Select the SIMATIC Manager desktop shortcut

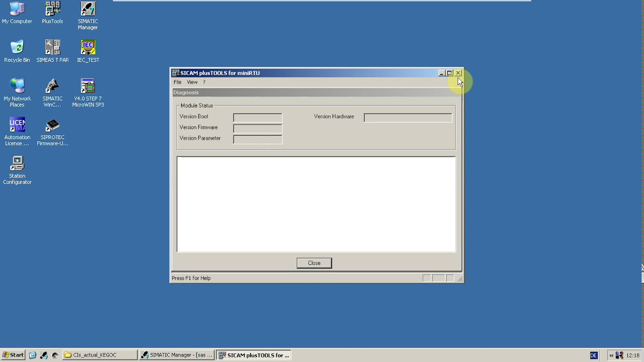88,16
